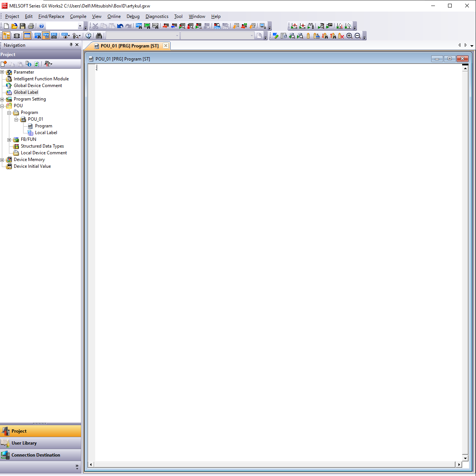Viewport: 476px width, 476px height.
Task: Select Local Device Comment tree item
Action: point(44,153)
